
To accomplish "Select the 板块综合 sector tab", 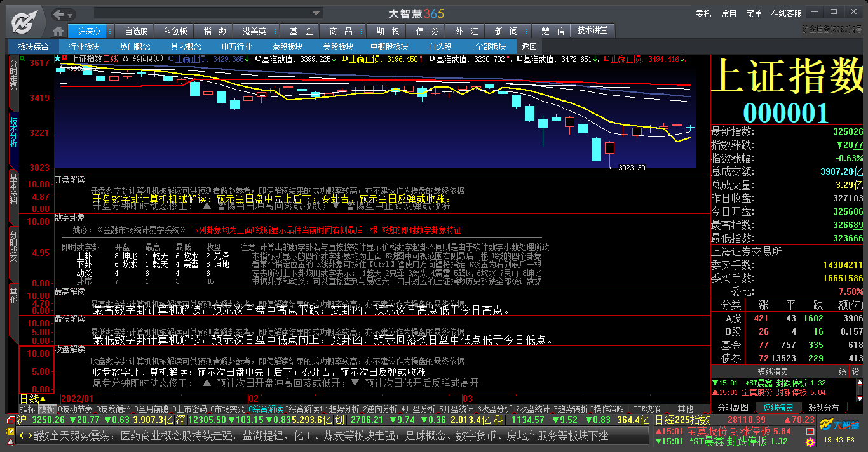I will [33, 46].
